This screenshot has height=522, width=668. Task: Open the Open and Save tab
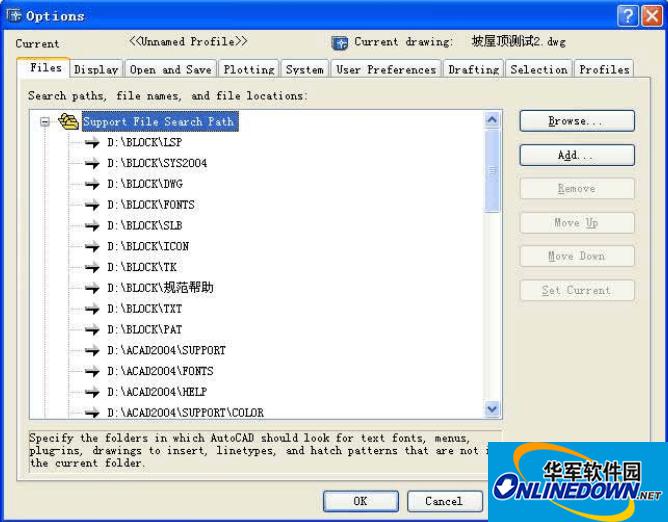pyautogui.click(x=171, y=69)
